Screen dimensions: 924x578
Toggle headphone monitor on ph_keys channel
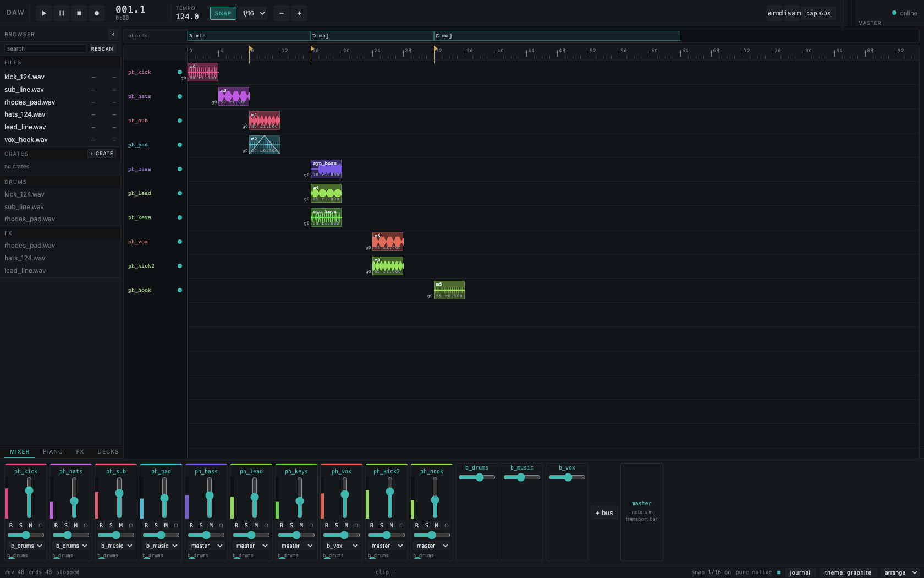[x=311, y=525]
